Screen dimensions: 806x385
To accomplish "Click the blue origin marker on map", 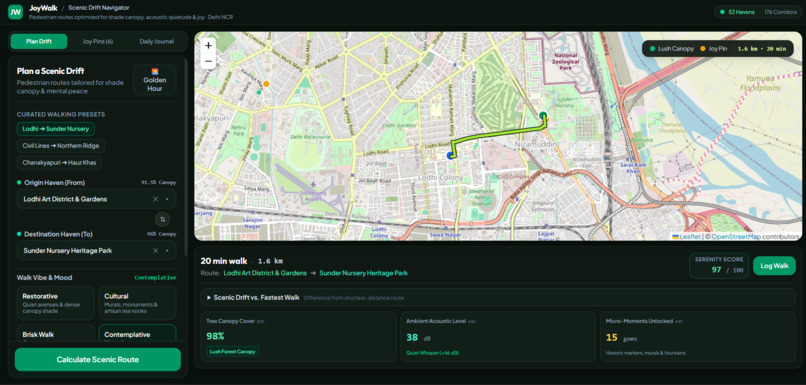I will point(451,155).
